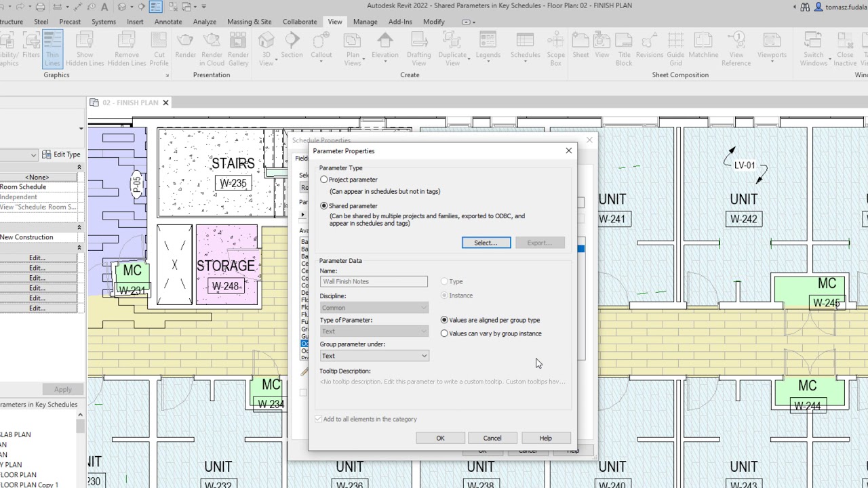Click the Select... shared parameter button

(486, 243)
